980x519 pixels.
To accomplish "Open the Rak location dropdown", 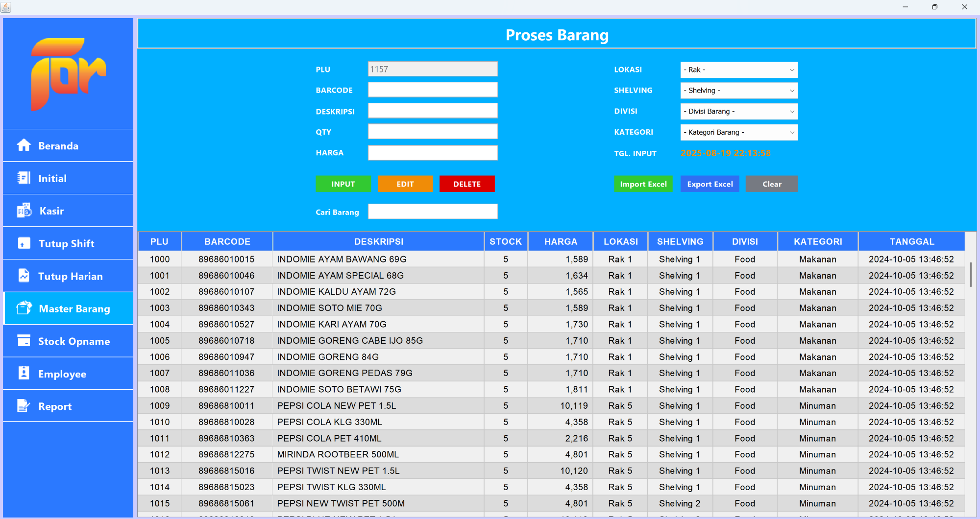I will 738,70.
